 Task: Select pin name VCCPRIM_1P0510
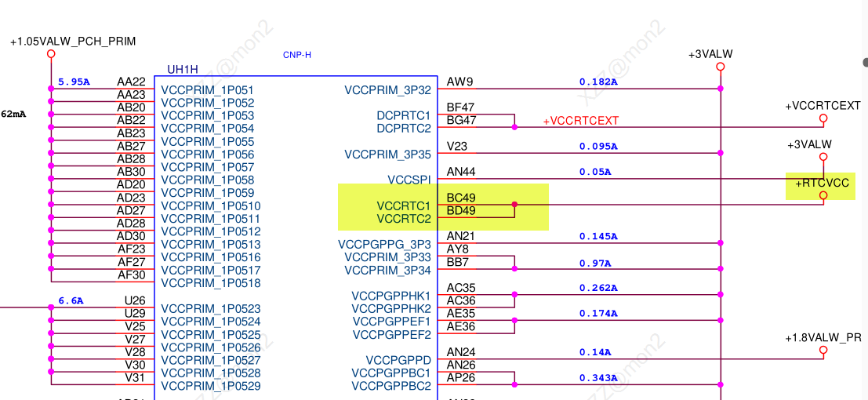click(211, 205)
